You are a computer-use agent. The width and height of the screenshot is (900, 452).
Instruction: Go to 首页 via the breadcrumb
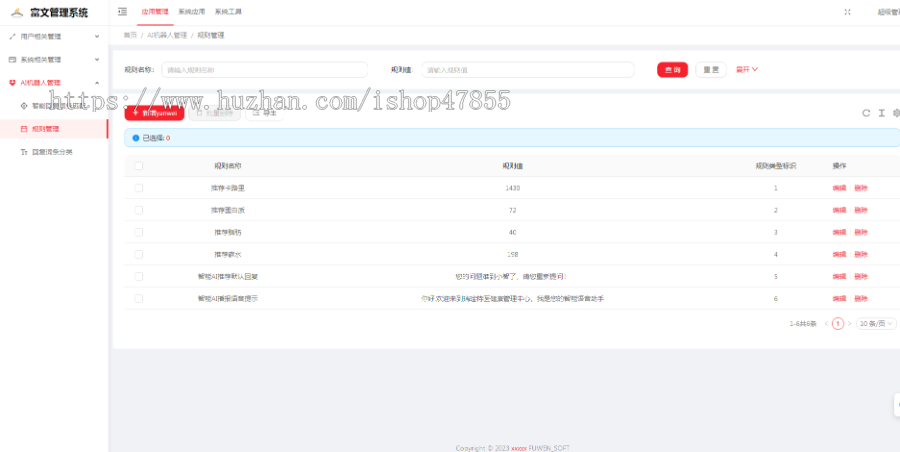click(x=130, y=35)
